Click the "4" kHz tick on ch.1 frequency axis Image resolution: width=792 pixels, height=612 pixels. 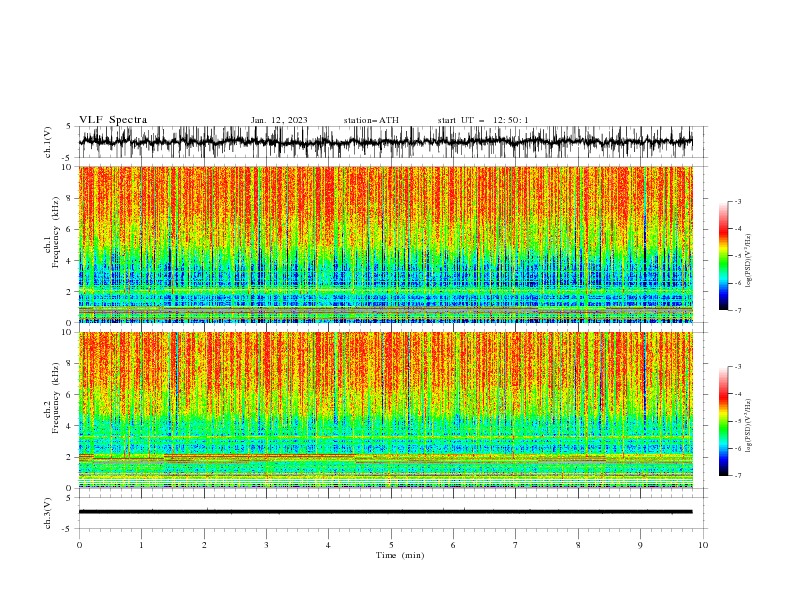(70, 261)
